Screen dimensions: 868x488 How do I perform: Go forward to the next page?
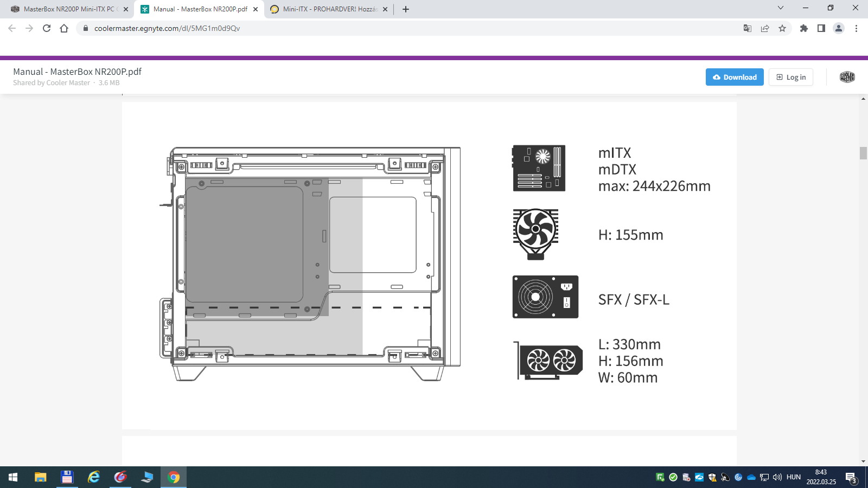coord(29,28)
